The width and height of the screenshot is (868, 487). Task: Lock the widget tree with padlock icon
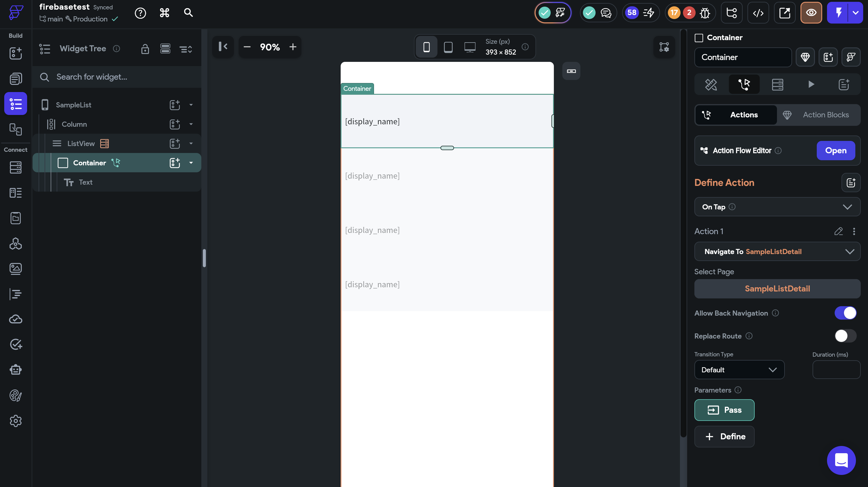pos(145,49)
